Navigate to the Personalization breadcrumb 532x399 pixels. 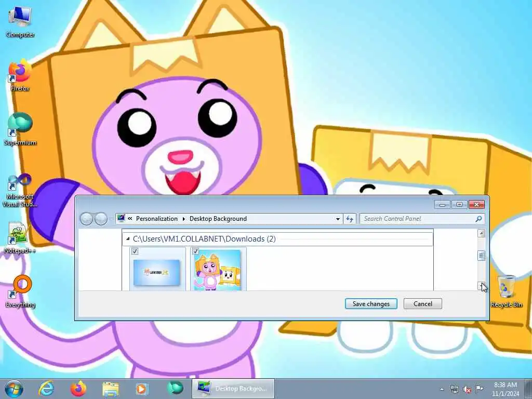pos(157,219)
